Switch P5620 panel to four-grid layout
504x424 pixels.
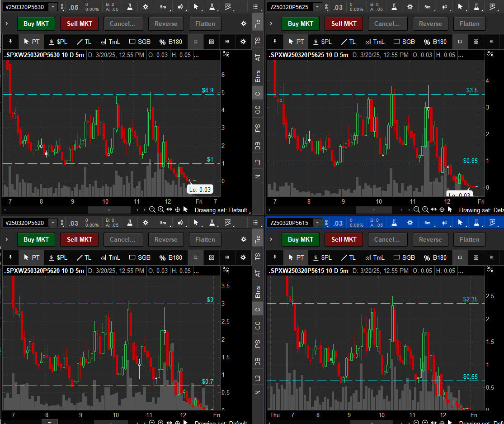point(212,257)
